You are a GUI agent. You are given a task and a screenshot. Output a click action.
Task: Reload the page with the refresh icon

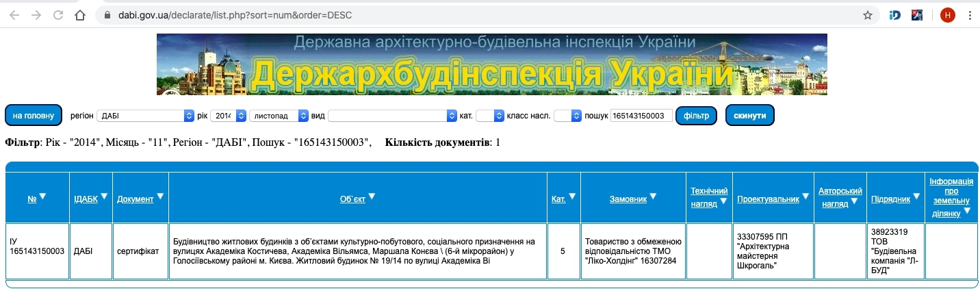point(58,14)
